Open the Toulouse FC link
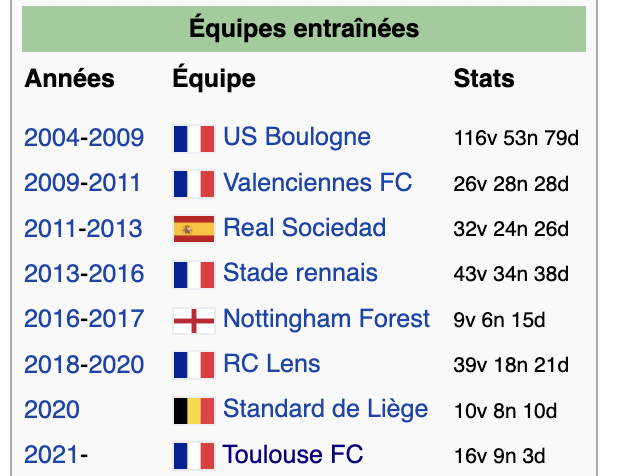620x476 pixels. click(293, 454)
